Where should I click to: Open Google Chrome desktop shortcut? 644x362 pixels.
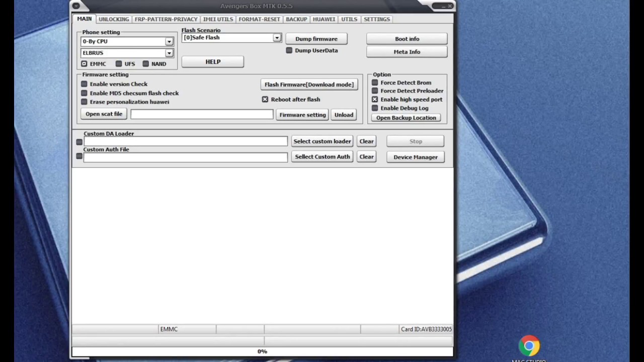point(529,347)
